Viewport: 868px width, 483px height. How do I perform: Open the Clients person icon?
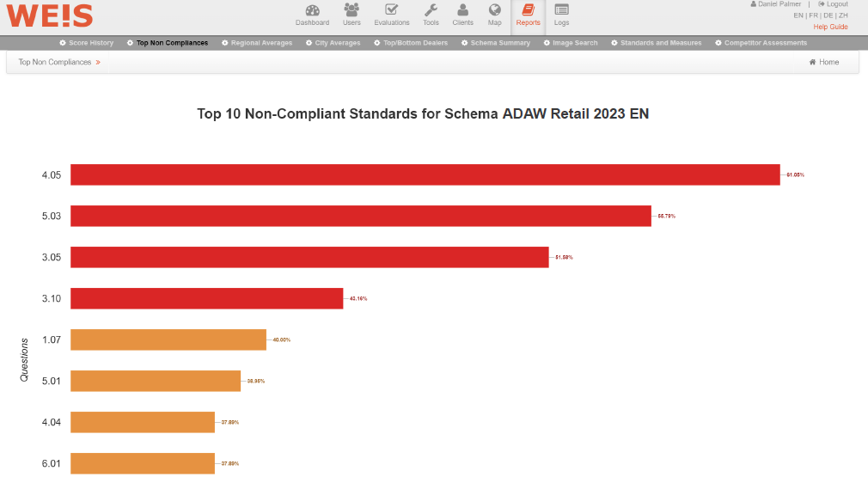click(462, 10)
